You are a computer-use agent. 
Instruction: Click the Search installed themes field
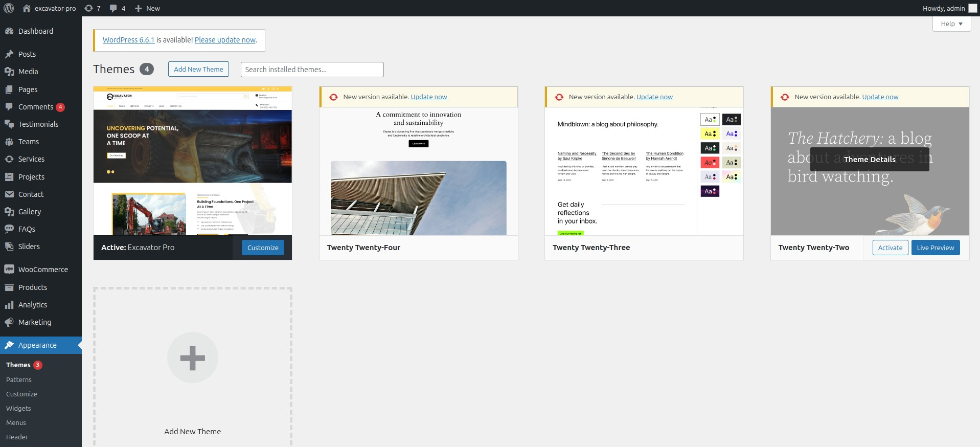tap(312, 70)
